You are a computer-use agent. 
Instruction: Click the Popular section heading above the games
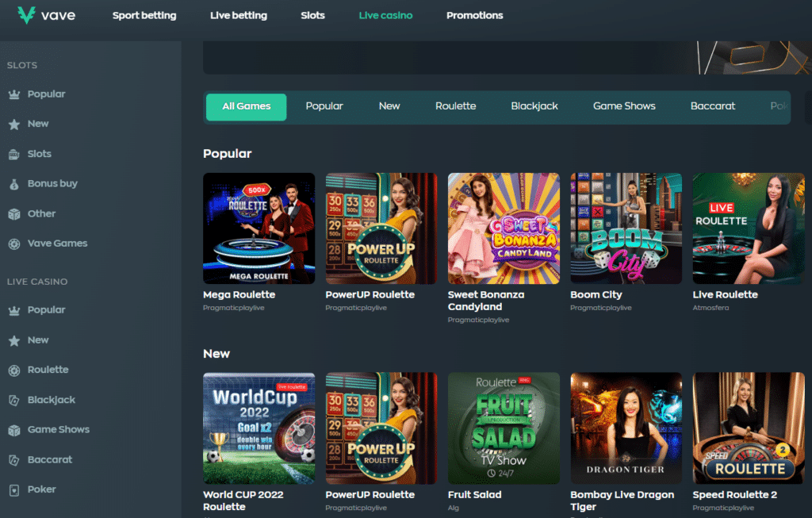point(228,154)
